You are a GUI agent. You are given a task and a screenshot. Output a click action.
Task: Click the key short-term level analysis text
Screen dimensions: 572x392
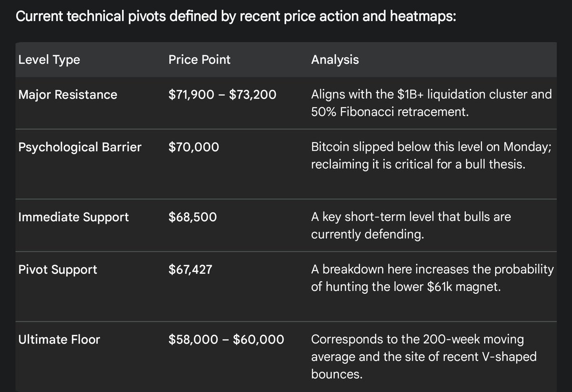411,226
